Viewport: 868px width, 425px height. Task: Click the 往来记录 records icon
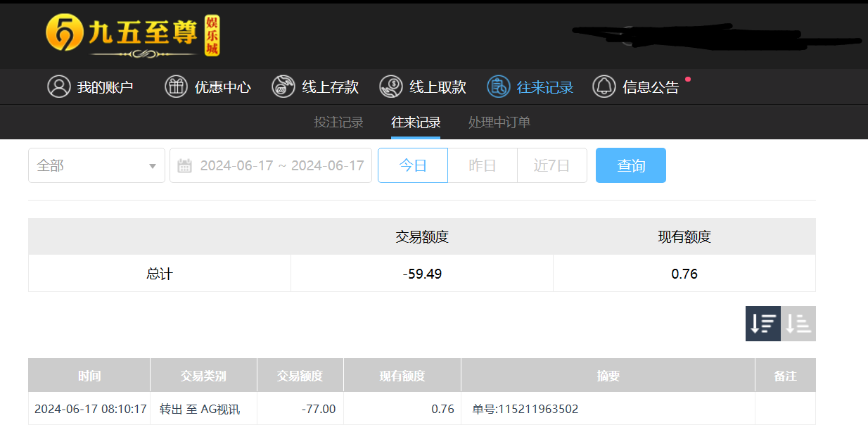click(498, 87)
